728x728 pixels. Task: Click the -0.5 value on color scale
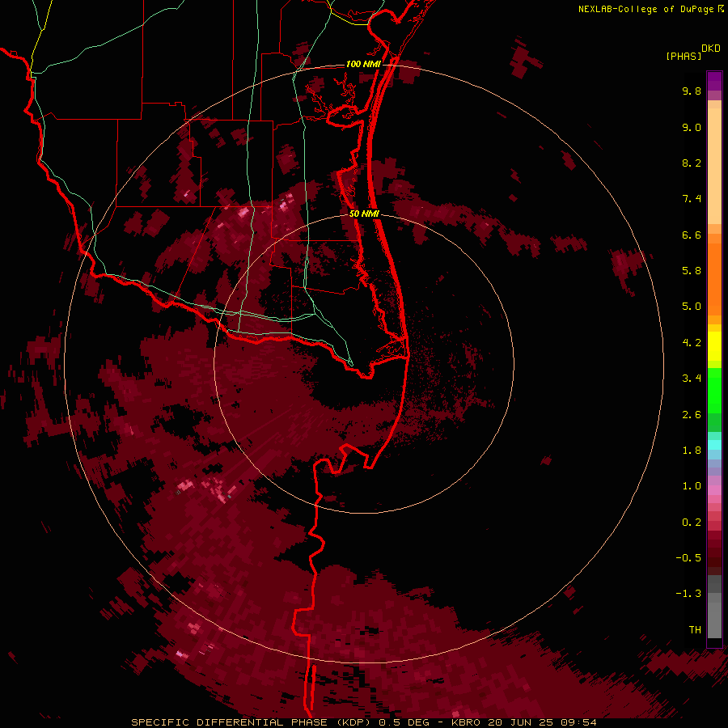pyautogui.click(x=688, y=558)
